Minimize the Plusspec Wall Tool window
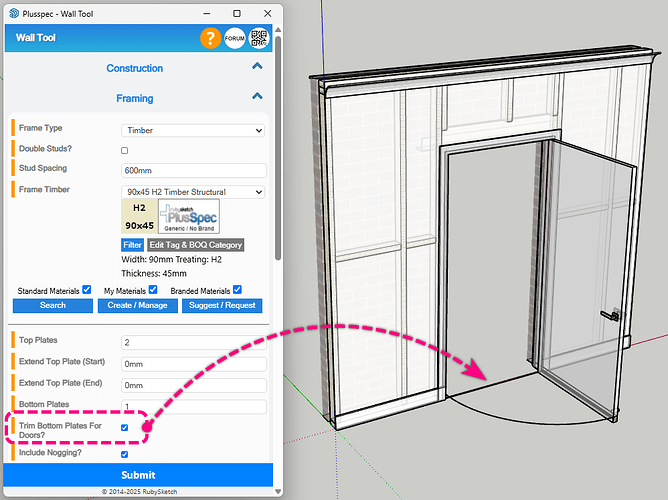Image resolution: width=668 pixels, height=500 pixels. [x=207, y=14]
